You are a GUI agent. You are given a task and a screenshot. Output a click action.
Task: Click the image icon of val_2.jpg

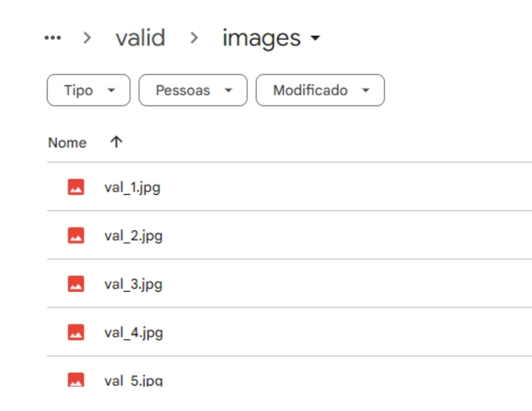click(76, 235)
